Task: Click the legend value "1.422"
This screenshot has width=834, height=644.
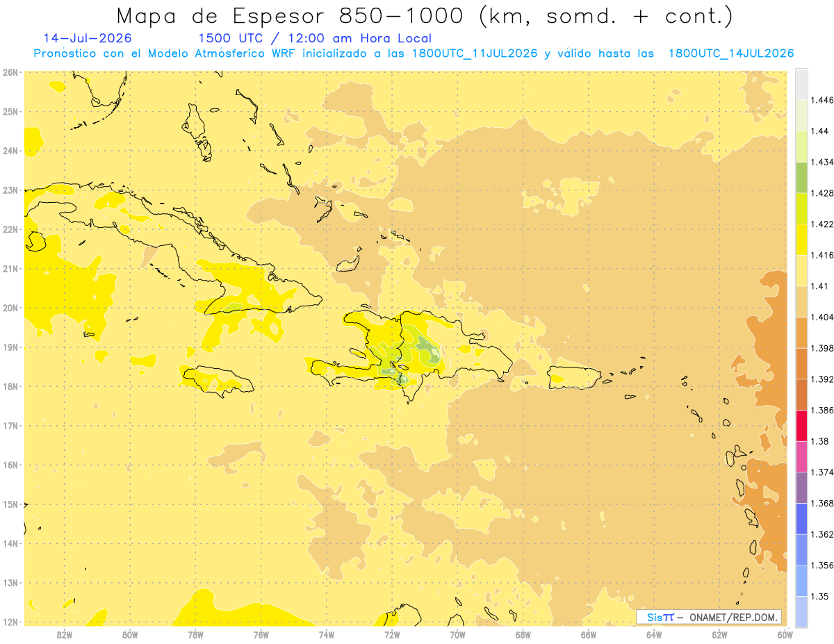Action: click(821, 224)
